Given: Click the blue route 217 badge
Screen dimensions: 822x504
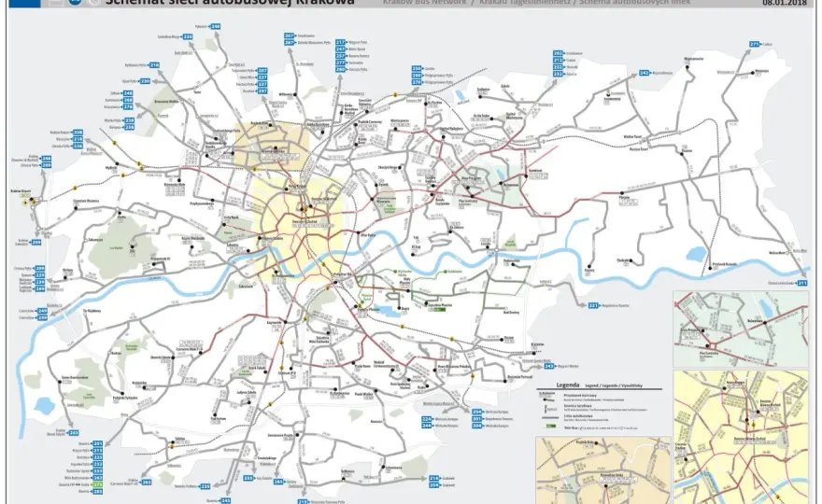Looking at the screenshot, I should click(340, 42).
